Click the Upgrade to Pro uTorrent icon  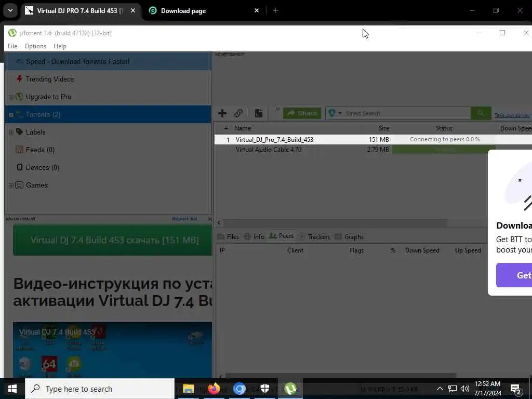[19, 97]
